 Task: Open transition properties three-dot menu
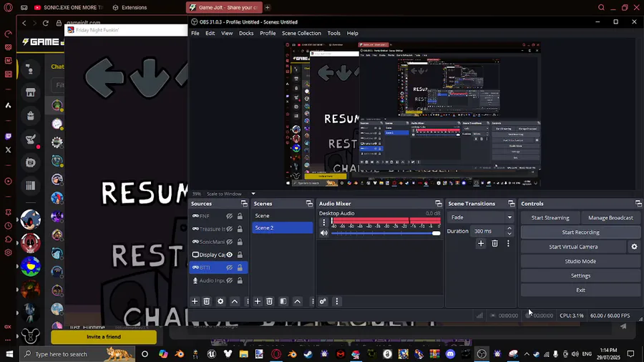(x=508, y=243)
